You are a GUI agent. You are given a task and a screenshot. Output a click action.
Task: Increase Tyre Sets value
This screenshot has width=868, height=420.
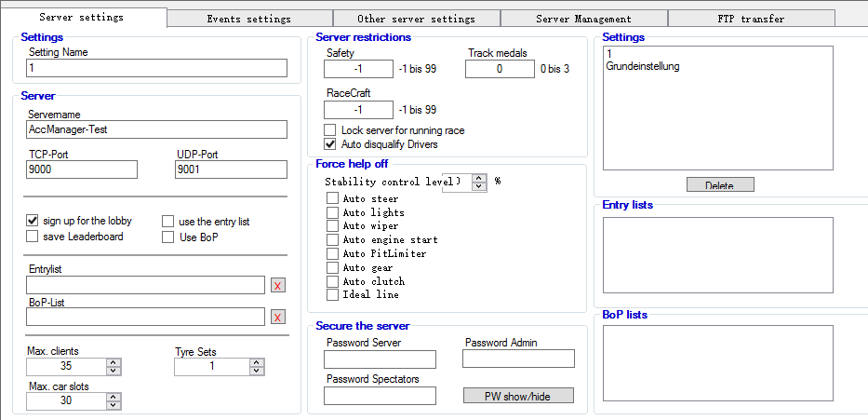click(256, 362)
